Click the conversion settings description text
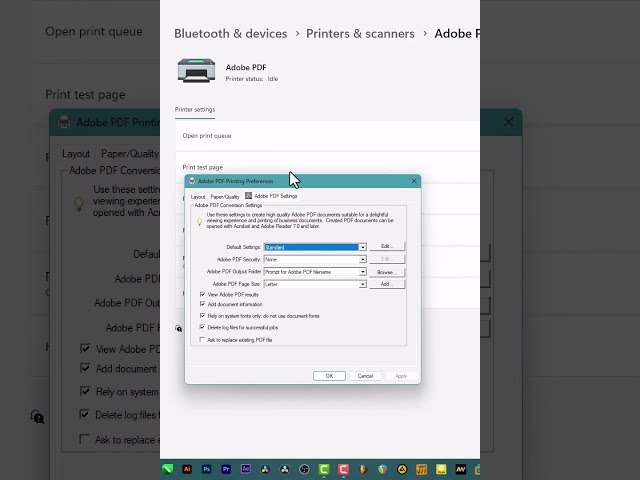 click(x=300, y=220)
